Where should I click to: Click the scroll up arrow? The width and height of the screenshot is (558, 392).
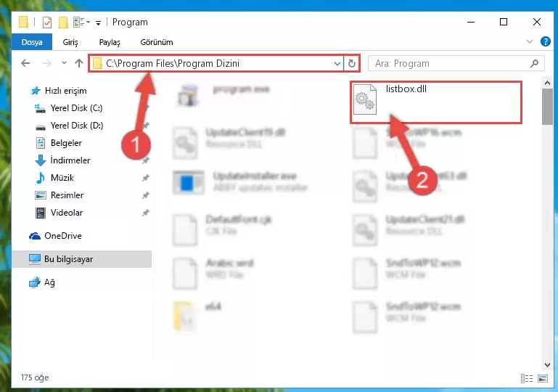pyautogui.click(x=547, y=83)
